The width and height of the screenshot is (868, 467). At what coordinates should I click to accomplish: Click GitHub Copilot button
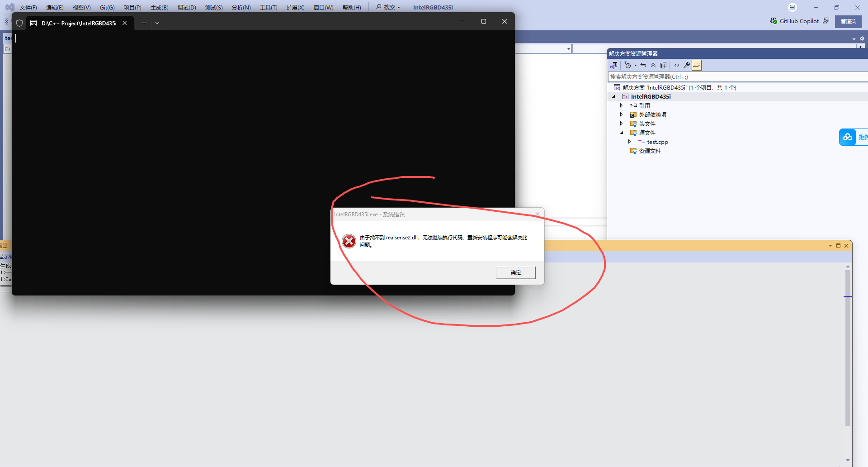(x=794, y=21)
